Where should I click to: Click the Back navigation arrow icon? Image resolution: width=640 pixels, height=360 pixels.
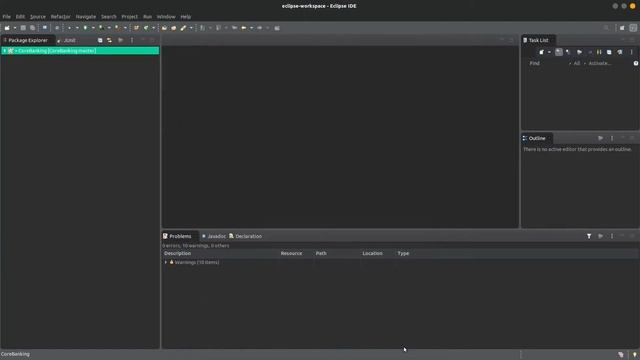(x=244, y=28)
